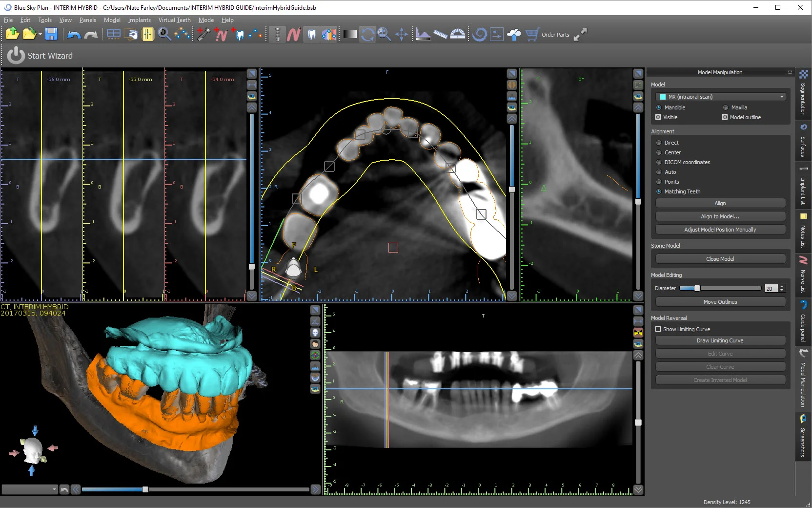Choose Auto alignment option
This screenshot has height=508, width=812.
point(659,172)
